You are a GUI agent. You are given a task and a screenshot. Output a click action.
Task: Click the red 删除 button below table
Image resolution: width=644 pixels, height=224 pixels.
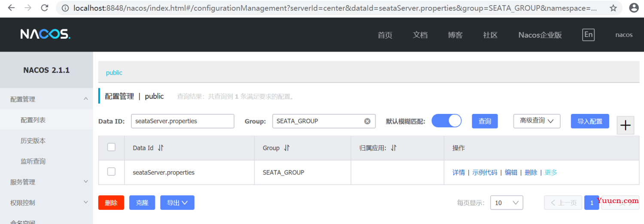(x=111, y=203)
